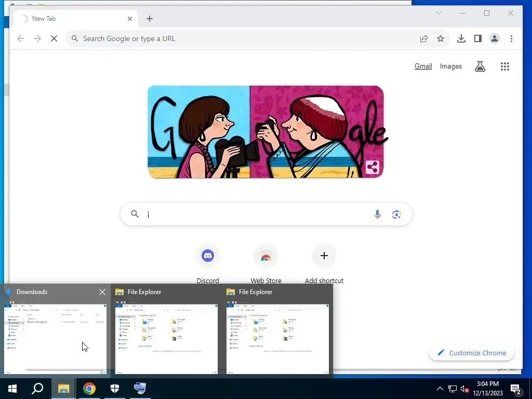Start voice search with microphone
Screen dimensions: 532x399
coord(377,214)
